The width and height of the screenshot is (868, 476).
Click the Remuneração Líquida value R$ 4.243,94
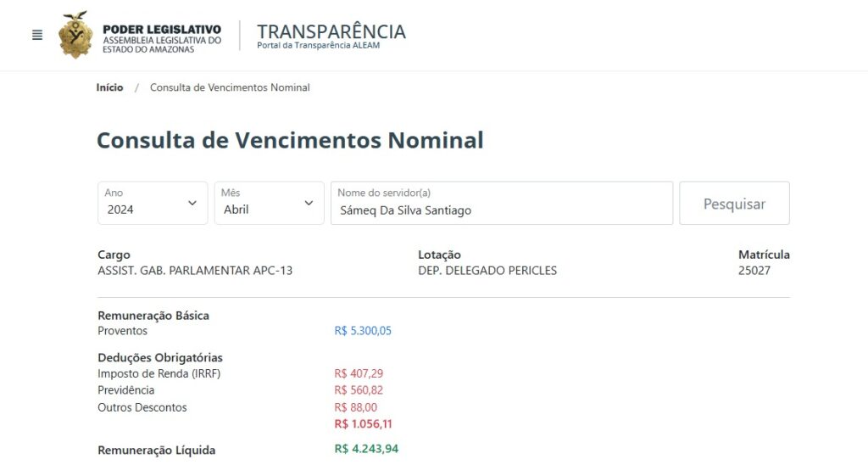[366, 449]
